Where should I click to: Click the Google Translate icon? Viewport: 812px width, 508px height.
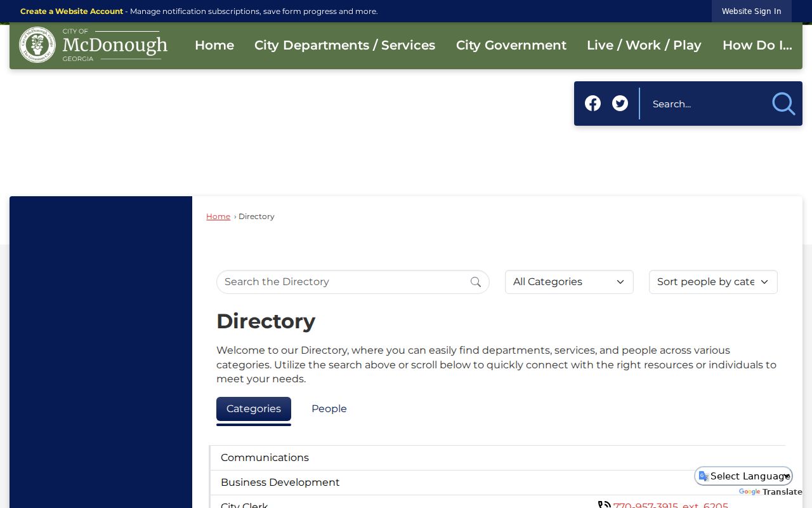coord(704,476)
